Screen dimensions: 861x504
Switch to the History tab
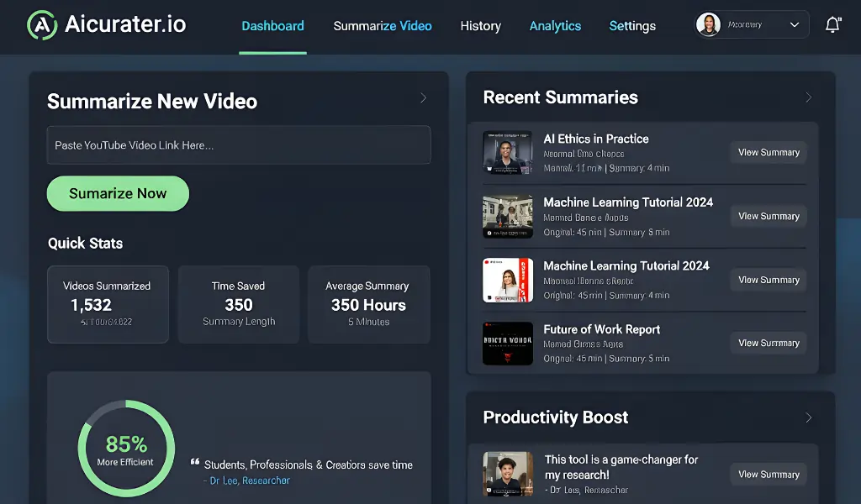tap(480, 25)
